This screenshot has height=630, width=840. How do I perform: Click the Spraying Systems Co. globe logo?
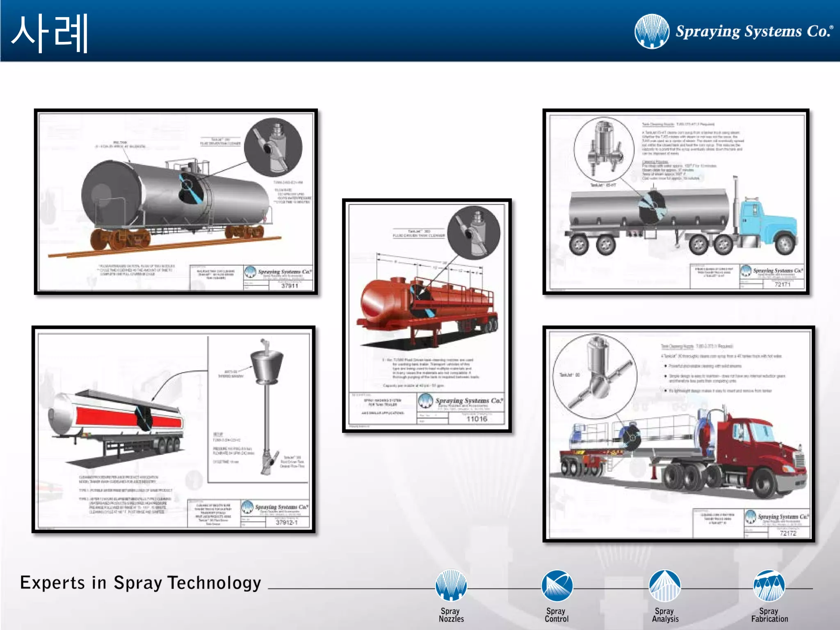coord(651,31)
